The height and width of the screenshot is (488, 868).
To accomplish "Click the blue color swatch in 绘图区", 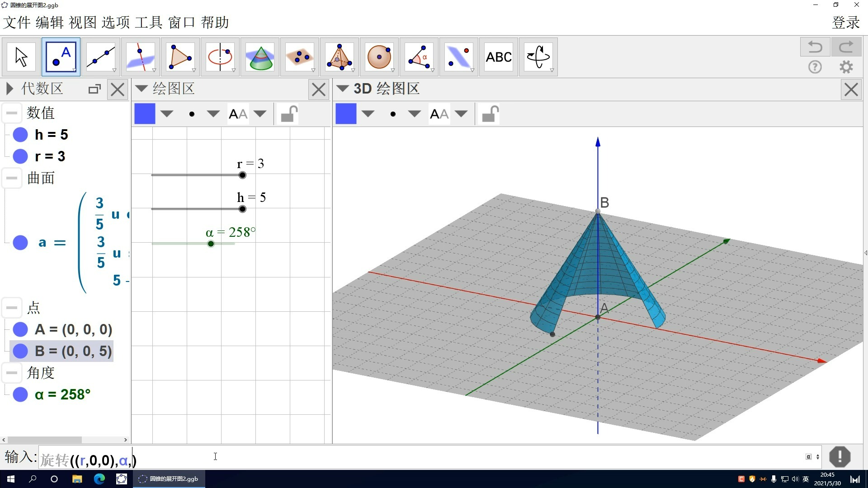I will coord(145,114).
